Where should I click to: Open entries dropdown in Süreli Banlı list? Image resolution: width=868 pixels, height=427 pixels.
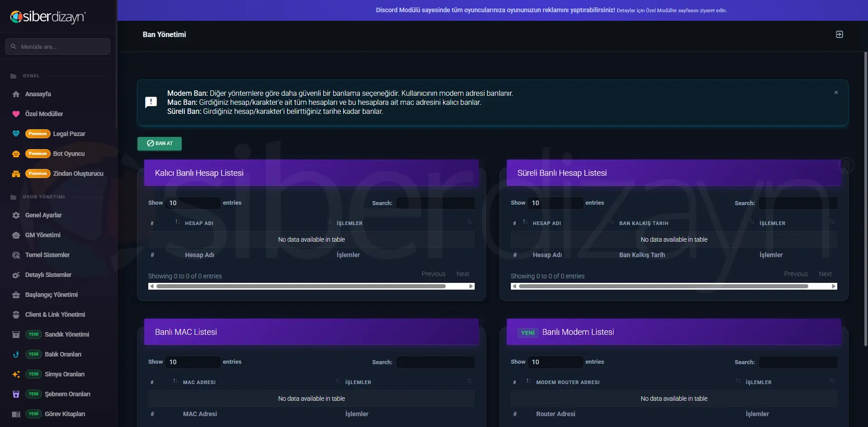556,203
